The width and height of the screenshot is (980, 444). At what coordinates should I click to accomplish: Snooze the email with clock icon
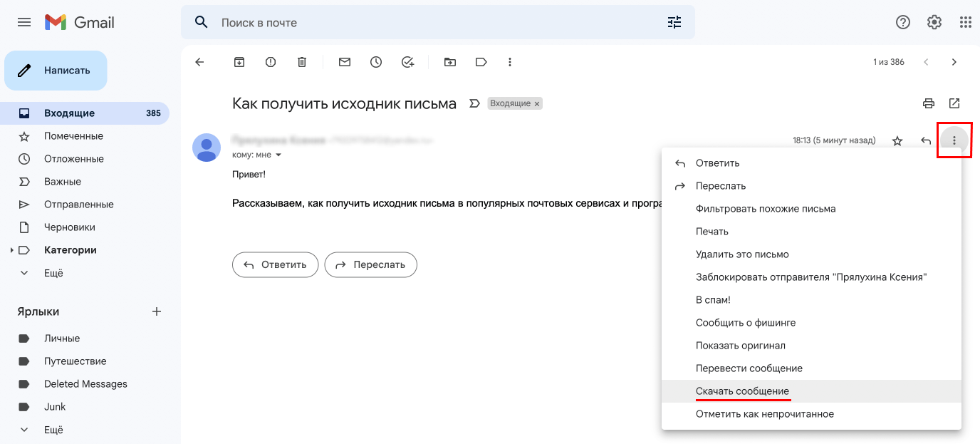375,62
